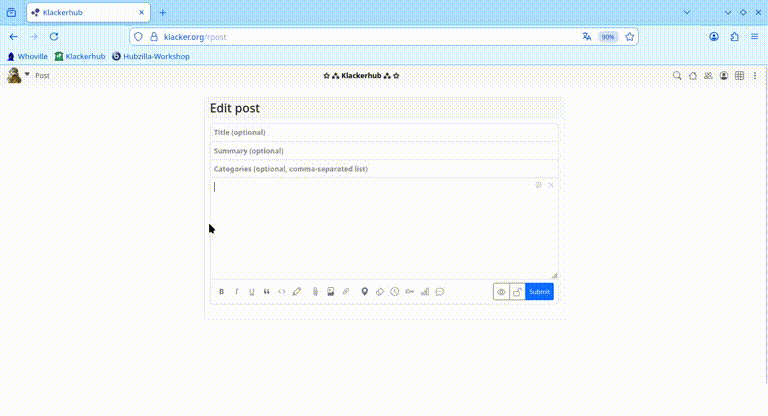Insert a quote block with the quote icon

tap(267, 292)
